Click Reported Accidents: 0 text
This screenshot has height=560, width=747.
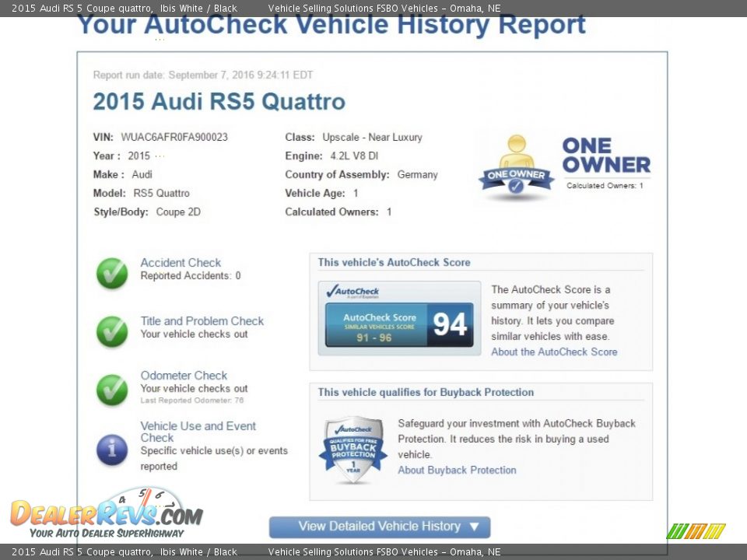(x=191, y=275)
